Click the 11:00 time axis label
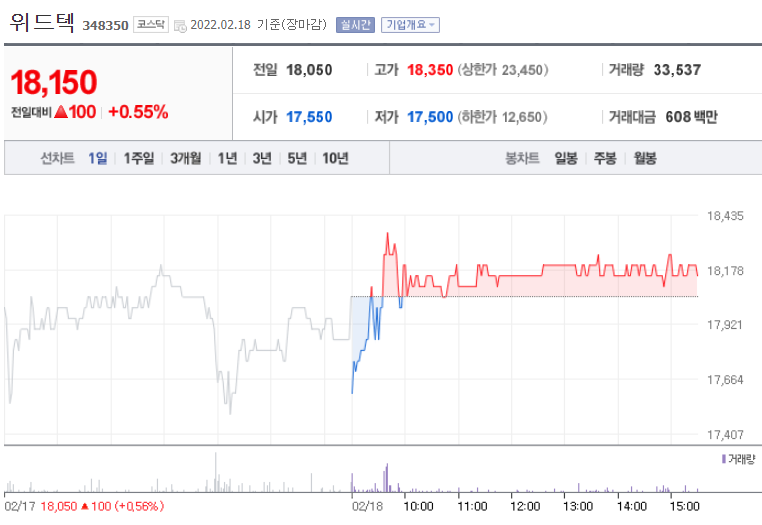 tap(472, 507)
